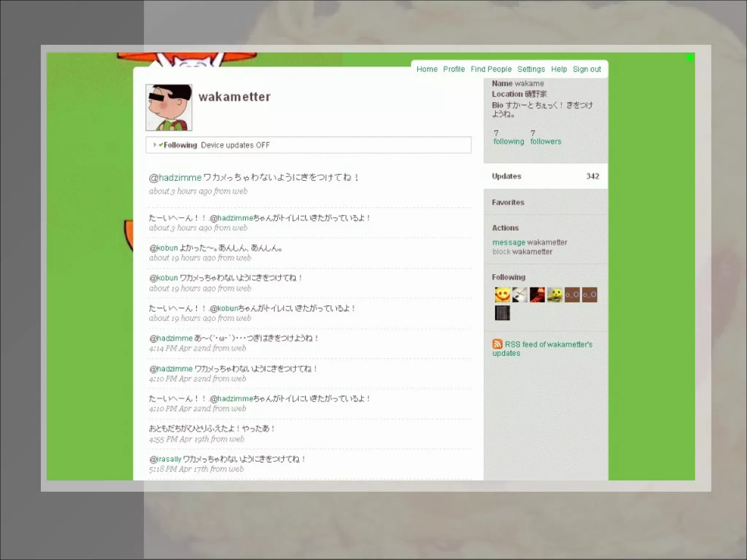Open the yellow smiley face avatar

tap(502, 295)
